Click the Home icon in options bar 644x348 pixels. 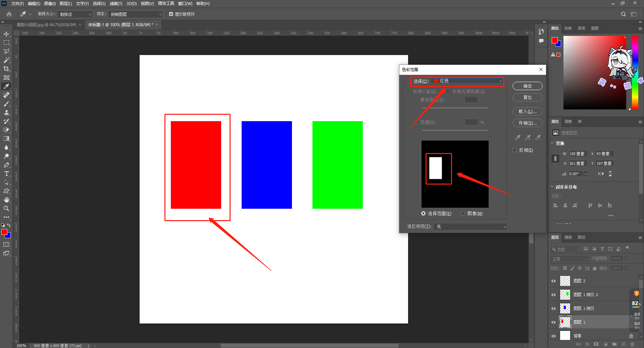(9, 14)
